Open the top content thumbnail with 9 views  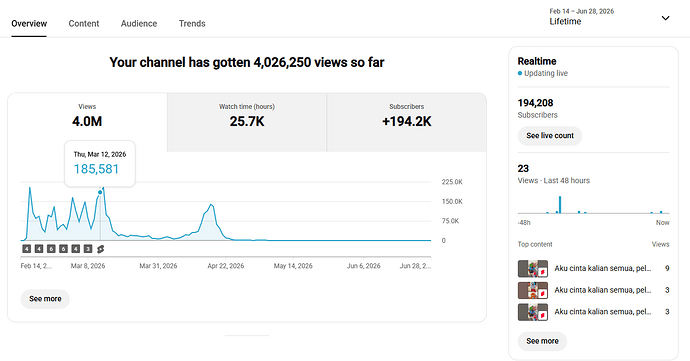(x=532, y=269)
